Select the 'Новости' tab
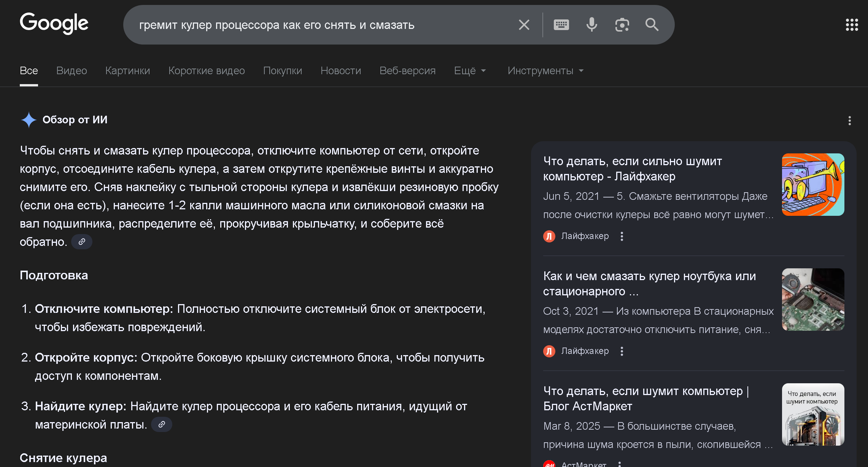 coord(340,71)
